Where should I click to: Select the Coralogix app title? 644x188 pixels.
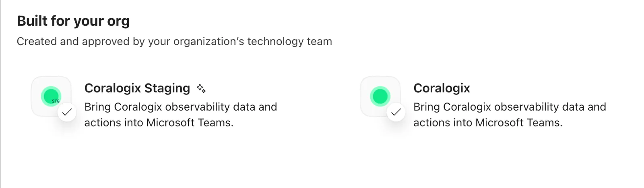(442, 88)
